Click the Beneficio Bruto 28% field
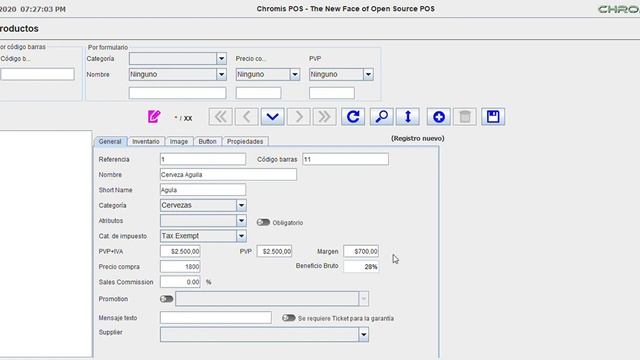640x360 pixels. pos(361,267)
